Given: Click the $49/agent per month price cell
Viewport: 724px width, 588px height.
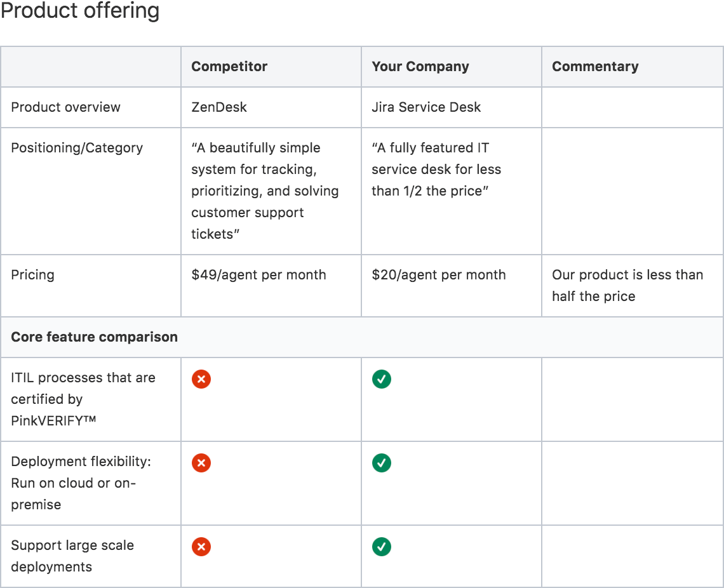Looking at the screenshot, I should click(258, 275).
